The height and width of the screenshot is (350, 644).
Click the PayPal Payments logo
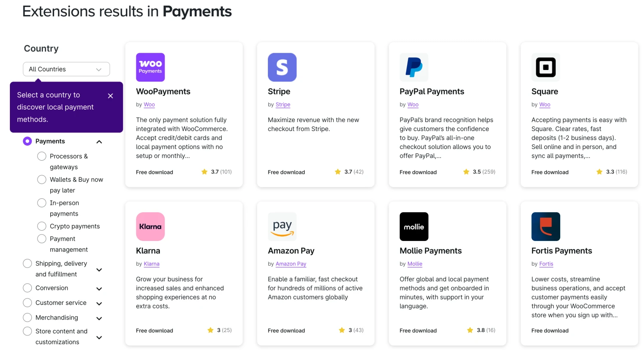(x=414, y=67)
